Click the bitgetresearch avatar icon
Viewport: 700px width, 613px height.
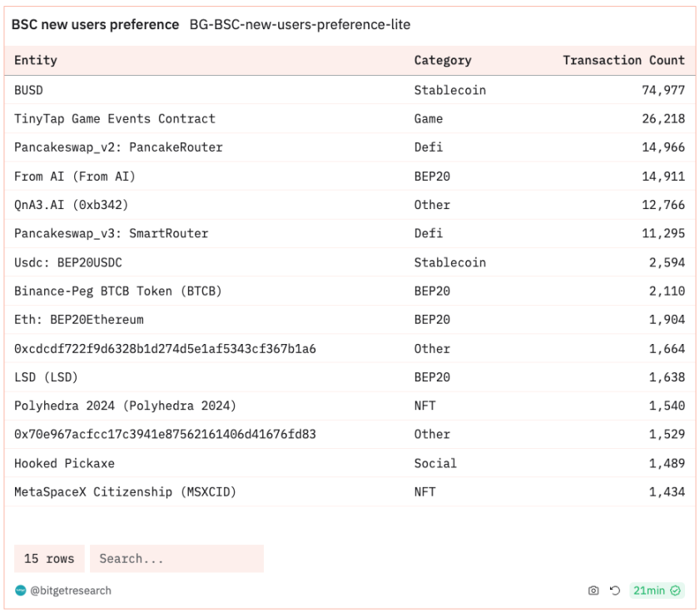click(21, 591)
